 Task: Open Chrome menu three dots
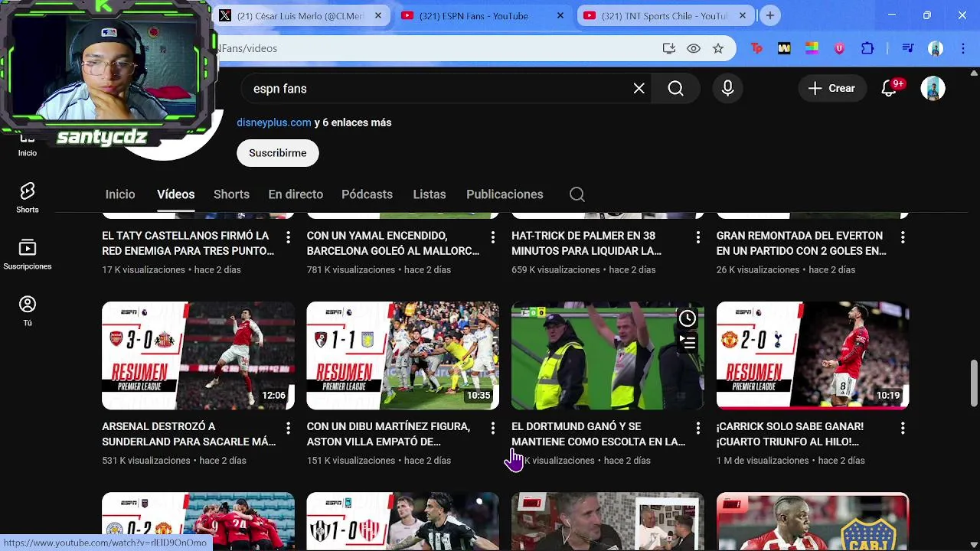click(x=963, y=48)
